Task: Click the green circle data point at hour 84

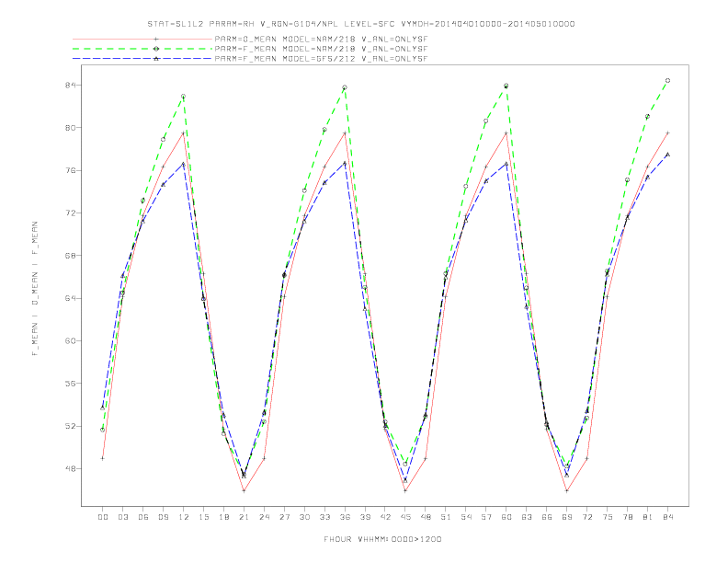Action: 667,80
